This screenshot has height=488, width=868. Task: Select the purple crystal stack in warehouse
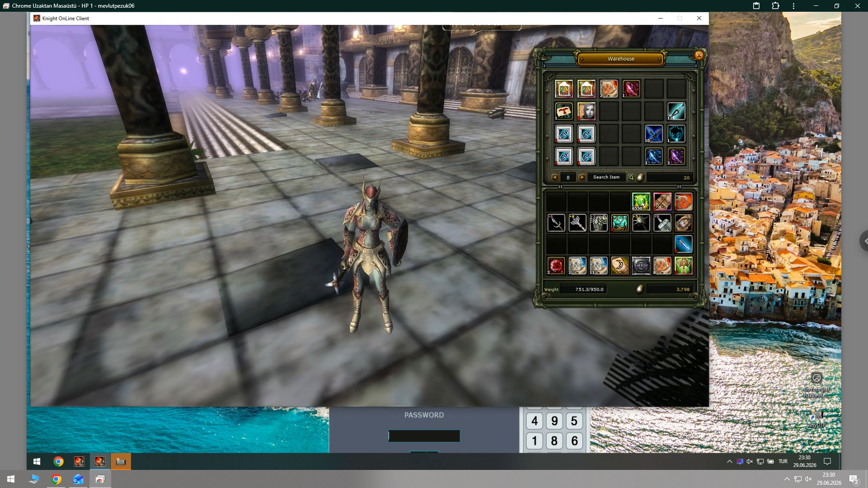pos(676,156)
